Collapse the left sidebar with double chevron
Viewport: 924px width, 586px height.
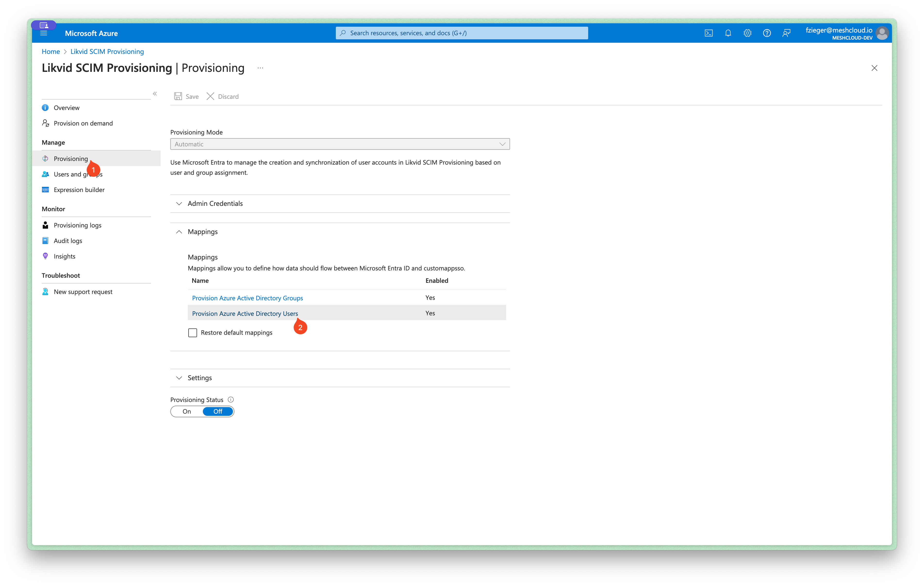tap(155, 94)
